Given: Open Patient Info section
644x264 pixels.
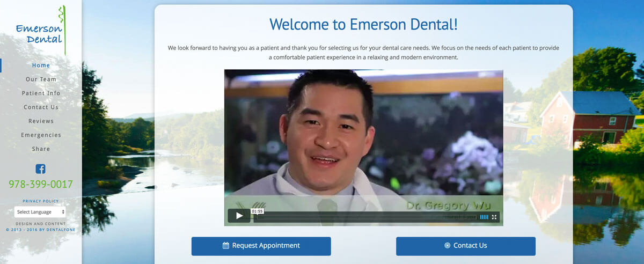Looking at the screenshot, I should 41,93.
